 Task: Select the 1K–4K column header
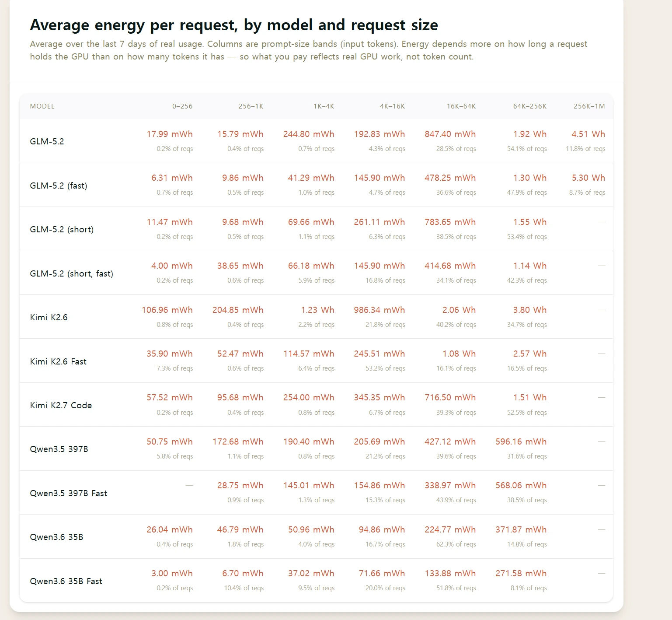[x=324, y=106]
